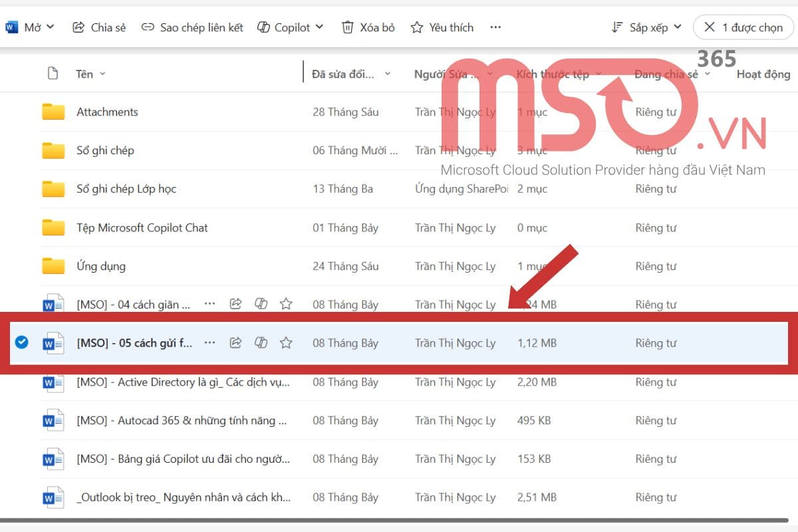The width and height of the screenshot is (798, 532).
Task: Open the Sổ ghi chép folder
Action: click(x=105, y=150)
